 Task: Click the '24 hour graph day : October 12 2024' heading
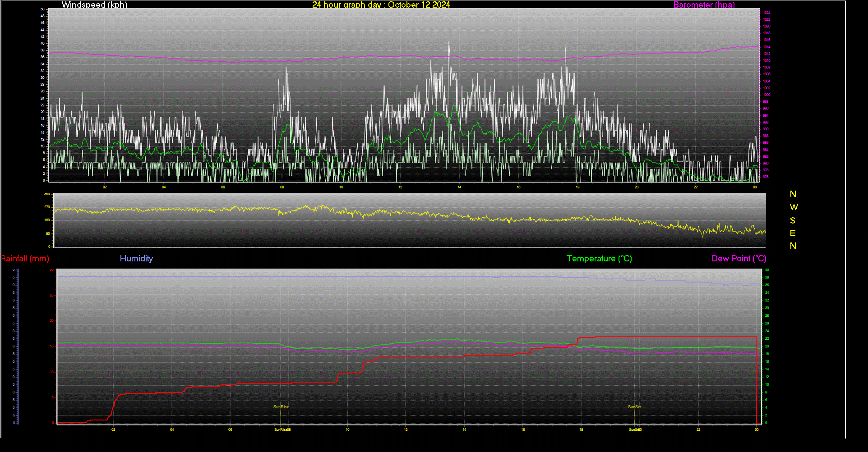tap(381, 5)
